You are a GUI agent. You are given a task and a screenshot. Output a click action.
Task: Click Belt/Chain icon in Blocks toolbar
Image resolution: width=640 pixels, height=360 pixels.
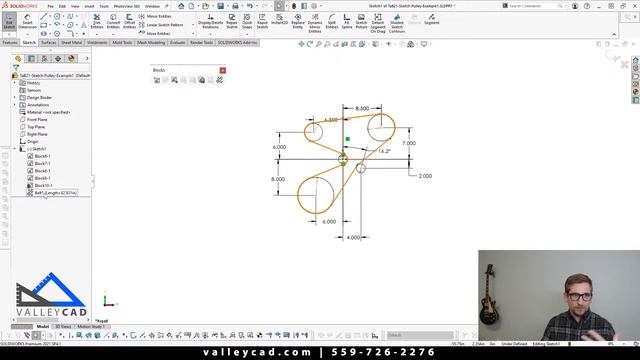(220, 80)
